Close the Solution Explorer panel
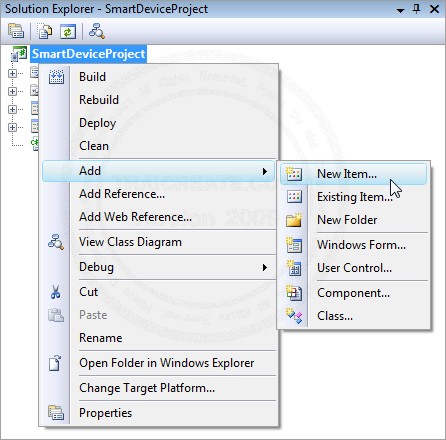 (434, 9)
